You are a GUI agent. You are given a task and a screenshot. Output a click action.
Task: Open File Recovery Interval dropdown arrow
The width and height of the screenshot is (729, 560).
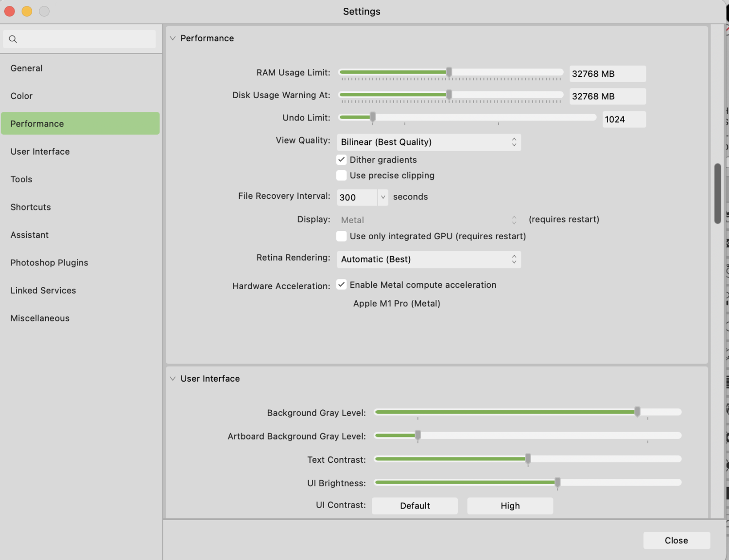coord(383,197)
